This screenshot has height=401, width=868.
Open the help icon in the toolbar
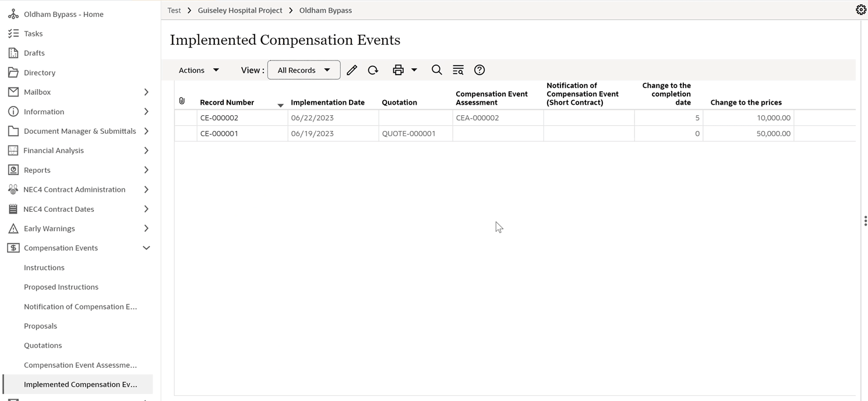(x=479, y=69)
